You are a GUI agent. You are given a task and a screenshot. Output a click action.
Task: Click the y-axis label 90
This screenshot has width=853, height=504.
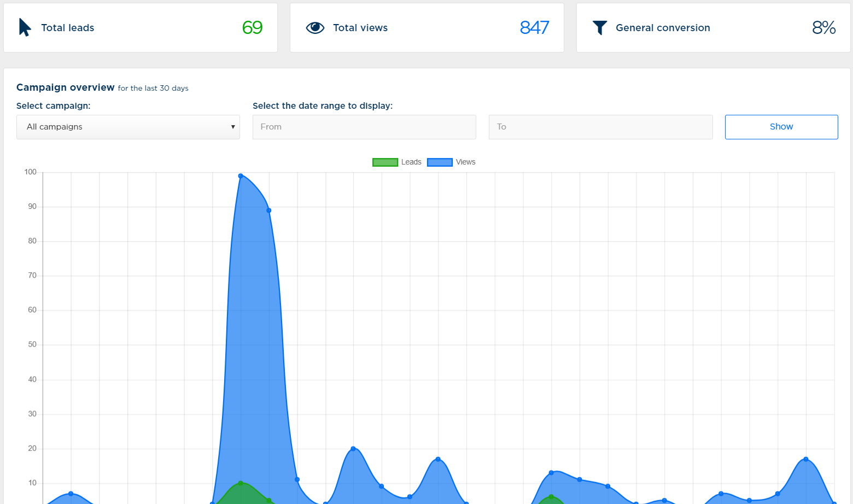33,207
